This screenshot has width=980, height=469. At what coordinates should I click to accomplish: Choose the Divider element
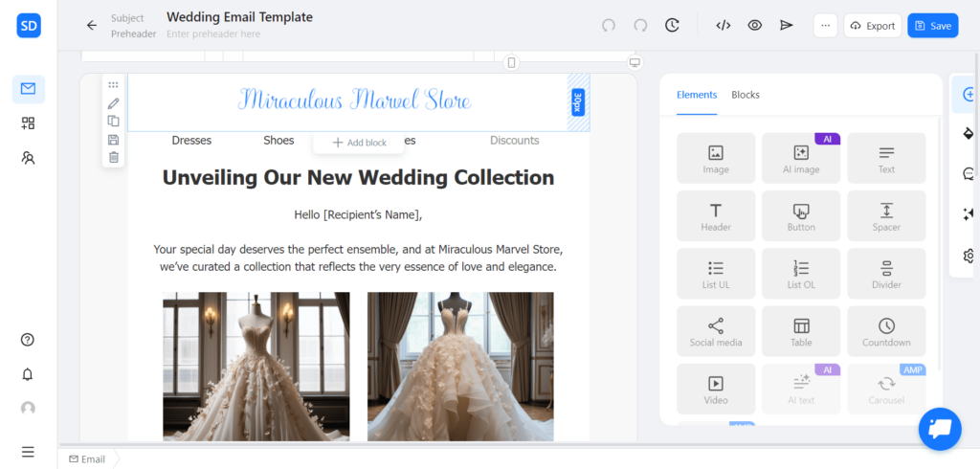tap(886, 274)
